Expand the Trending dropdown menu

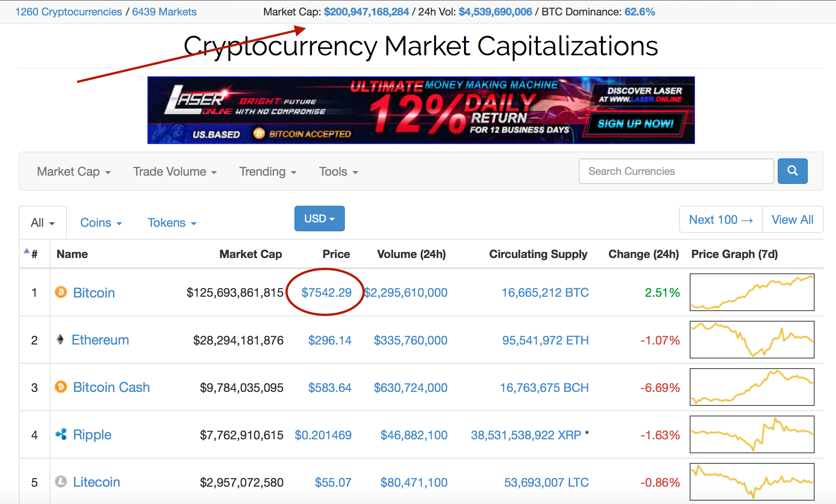click(x=268, y=172)
